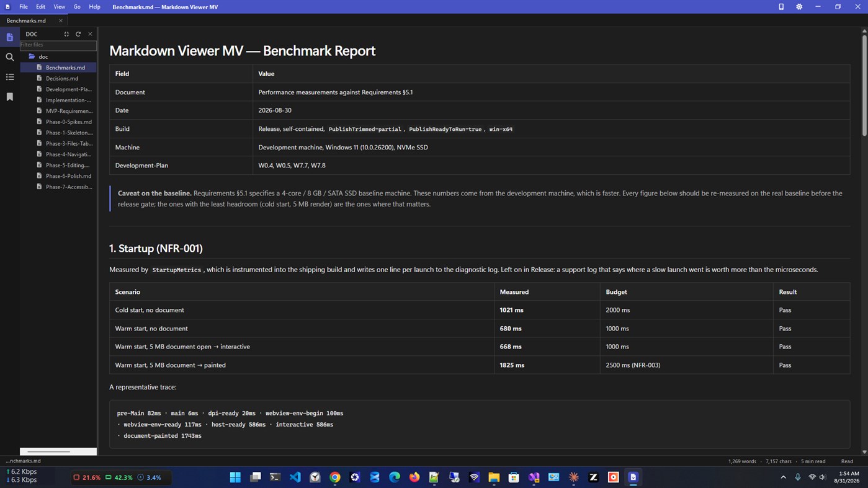The height and width of the screenshot is (488, 868).
Task: Open Microsoft Edge from taskbar
Action: point(395,477)
